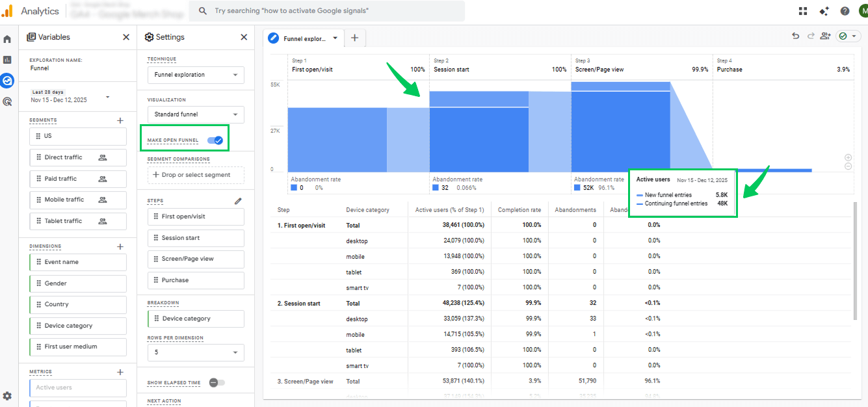
Task: Click the Drop or select segment box
Action: pyautogui.click(x=196, y=175)
